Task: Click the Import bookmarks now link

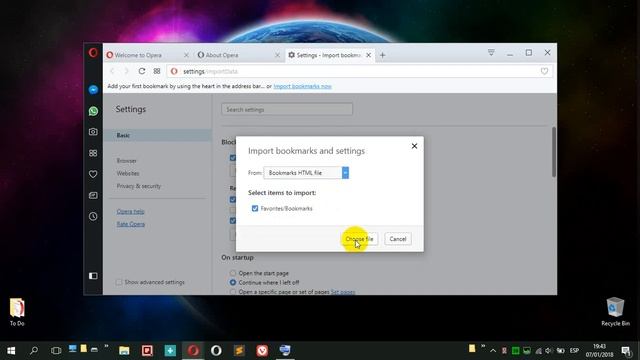Action: tap(302, 86)
